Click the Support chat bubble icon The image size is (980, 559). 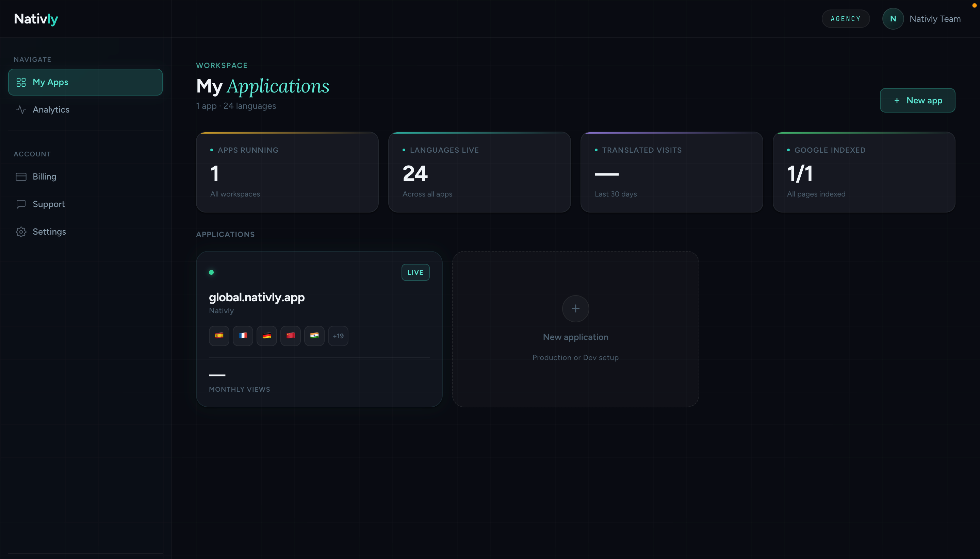tap(21, 204)
